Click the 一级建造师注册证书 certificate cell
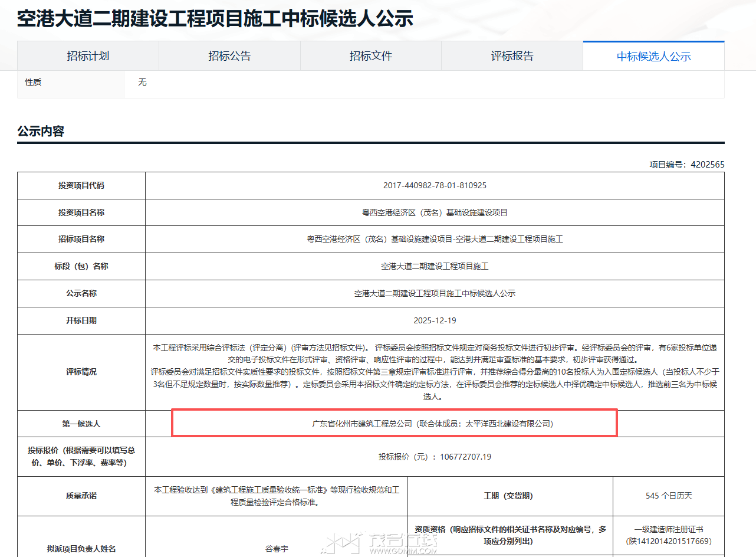 pyautogui.click(x=669, y=535)
